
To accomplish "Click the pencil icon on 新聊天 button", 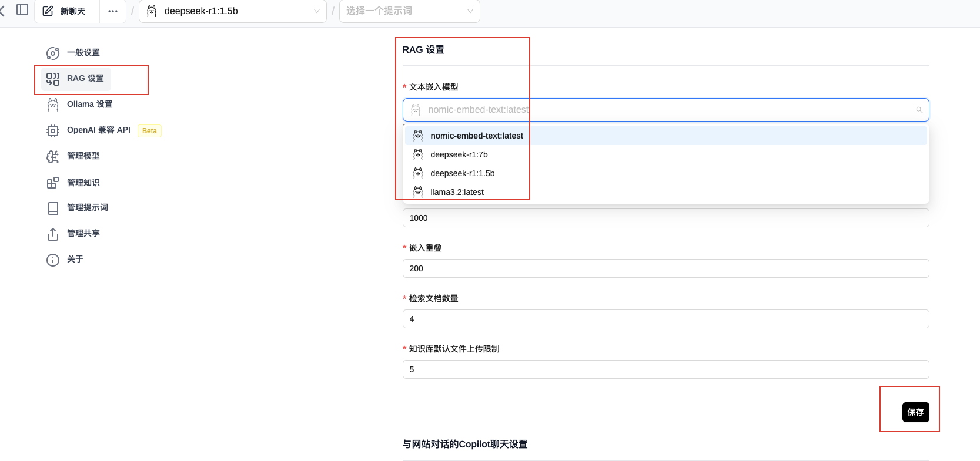I will pos(48,11).
